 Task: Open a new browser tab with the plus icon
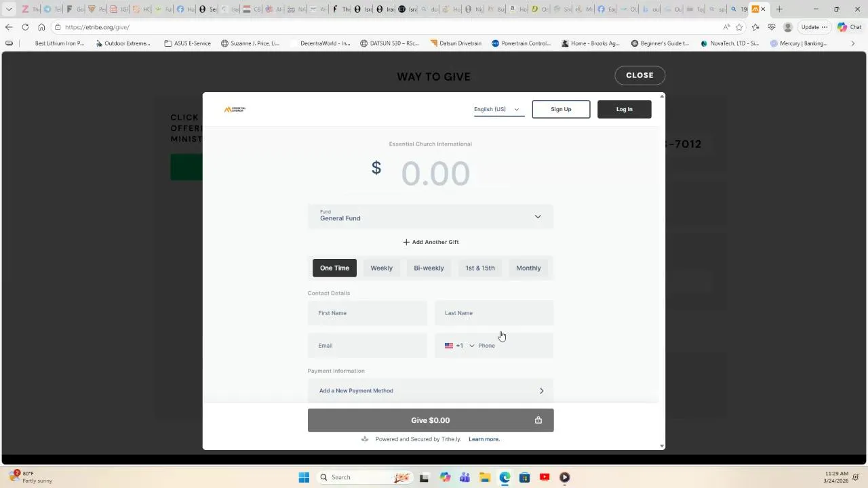pos(779,9)
